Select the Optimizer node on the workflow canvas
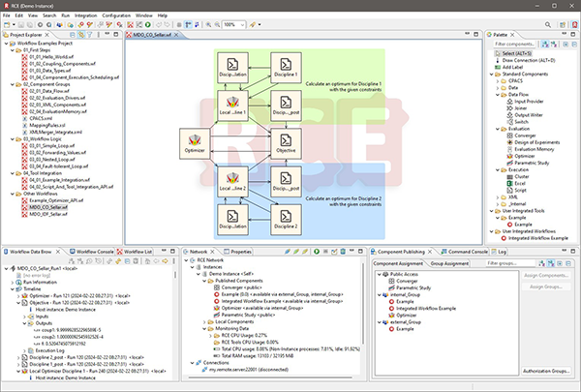 (x=195, y=144)
